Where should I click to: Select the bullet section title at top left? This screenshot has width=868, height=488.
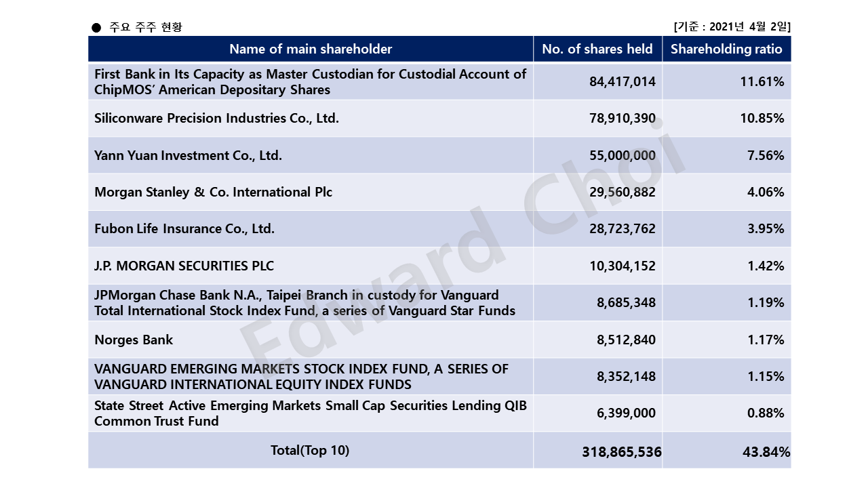coord(137,27)
